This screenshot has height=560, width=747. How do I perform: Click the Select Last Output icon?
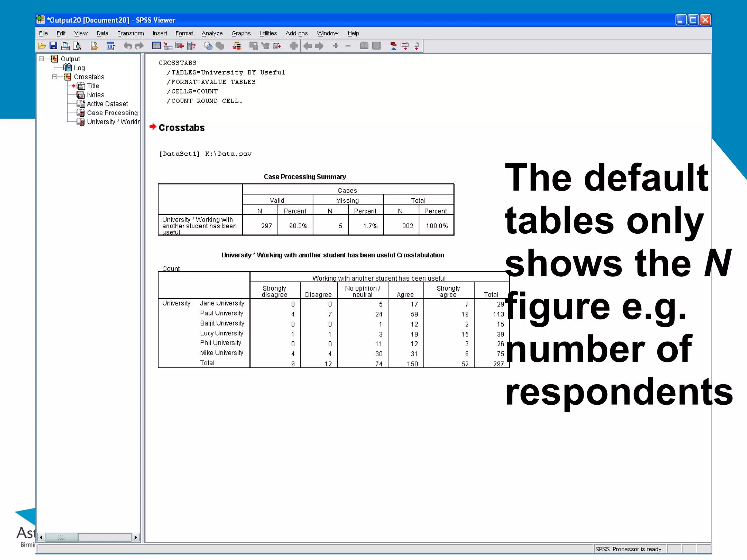coord(237,46)
